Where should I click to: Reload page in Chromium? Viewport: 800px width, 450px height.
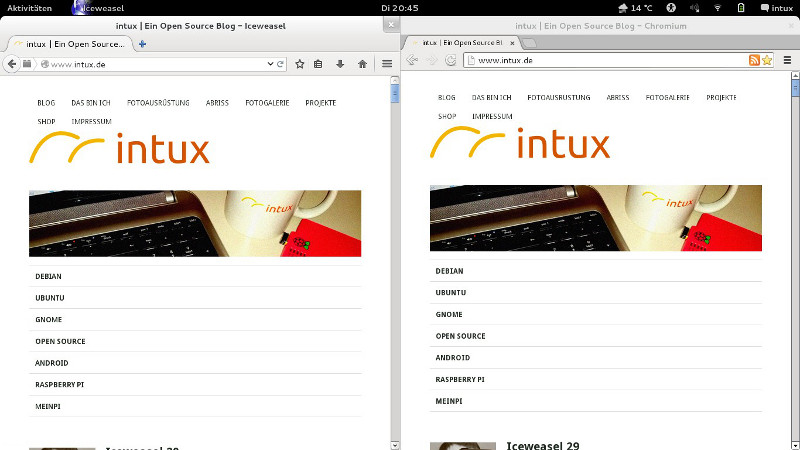click(451, 60)
